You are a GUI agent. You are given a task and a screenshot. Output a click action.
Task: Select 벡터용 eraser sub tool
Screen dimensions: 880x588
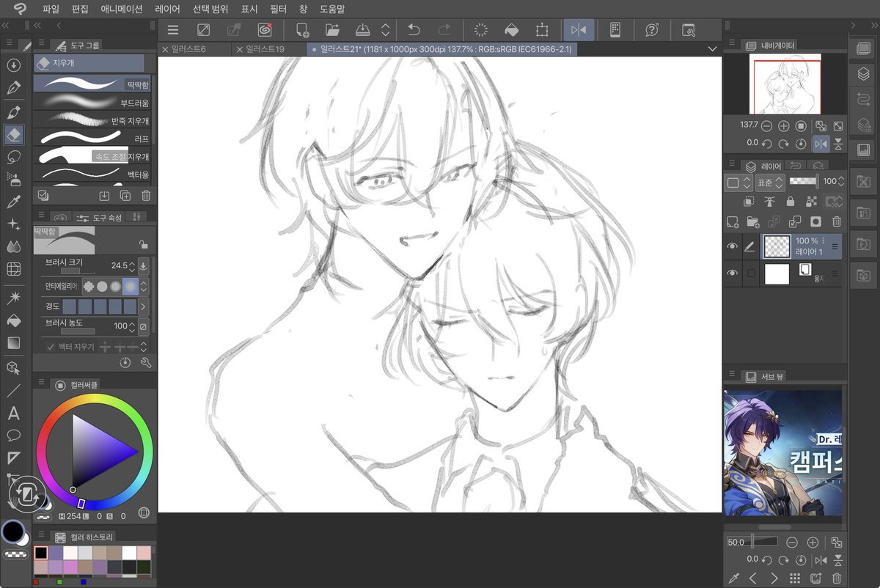pos(92,174)
